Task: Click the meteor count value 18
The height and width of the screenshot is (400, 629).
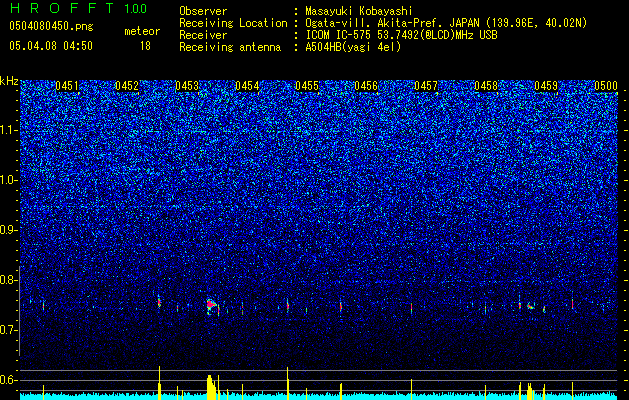Action: [145, 46]
